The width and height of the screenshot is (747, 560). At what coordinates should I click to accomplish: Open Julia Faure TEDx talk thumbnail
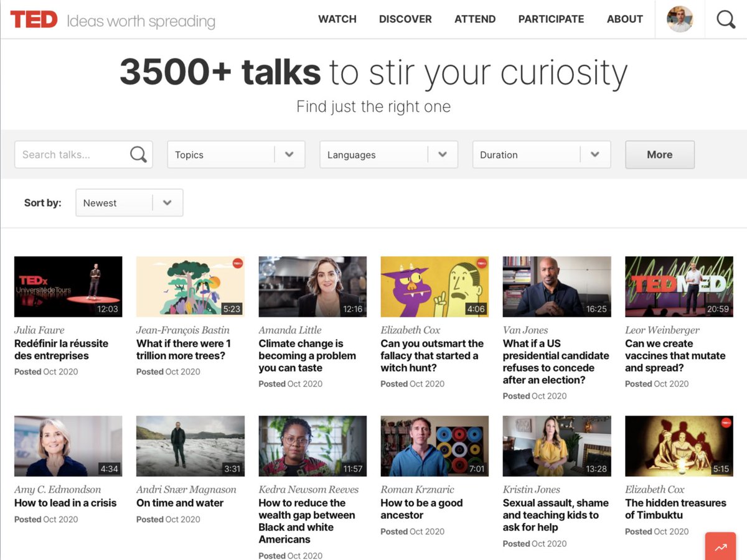[68, 287]
